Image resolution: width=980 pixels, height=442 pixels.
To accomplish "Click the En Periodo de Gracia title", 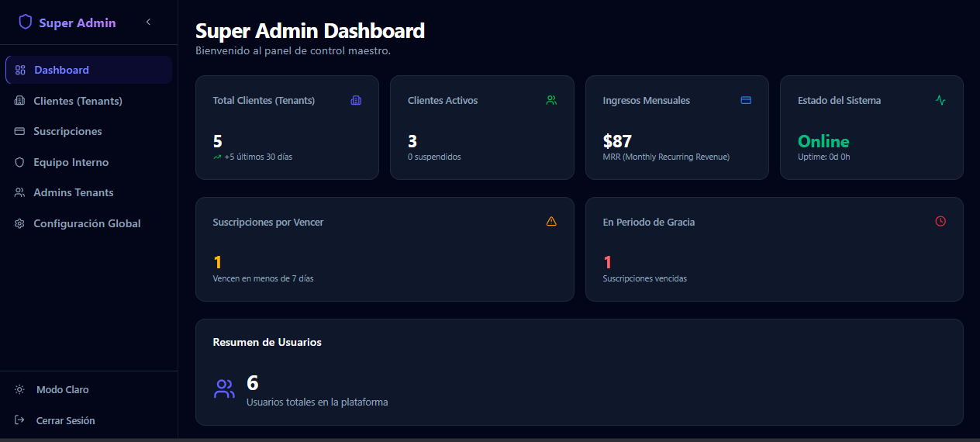I will tap(649, 222).
